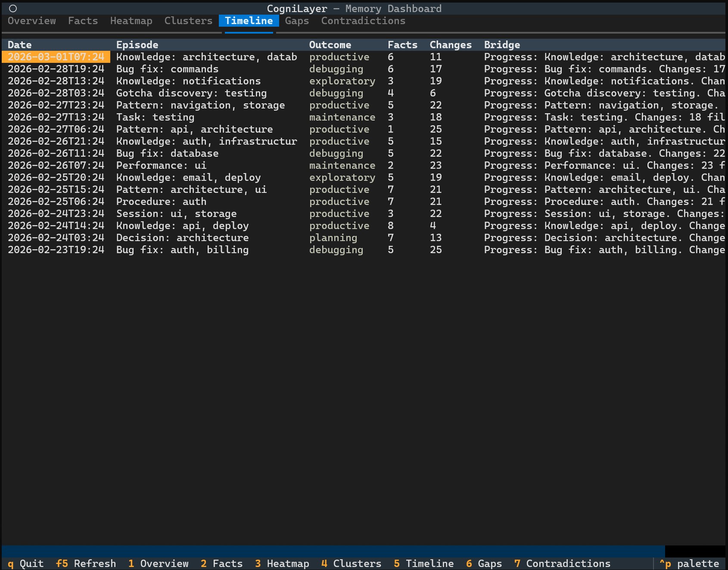Image resolution: width=728 pixels, height=570 pixels.
Task: Go to the Contradictions tab
Action: click(x=363, y=21)
